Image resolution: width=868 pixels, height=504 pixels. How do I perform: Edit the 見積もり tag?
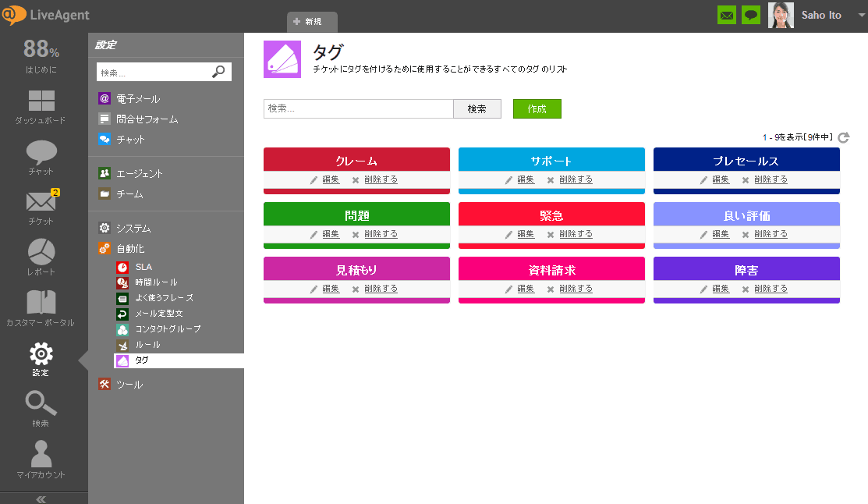(331, 289)
